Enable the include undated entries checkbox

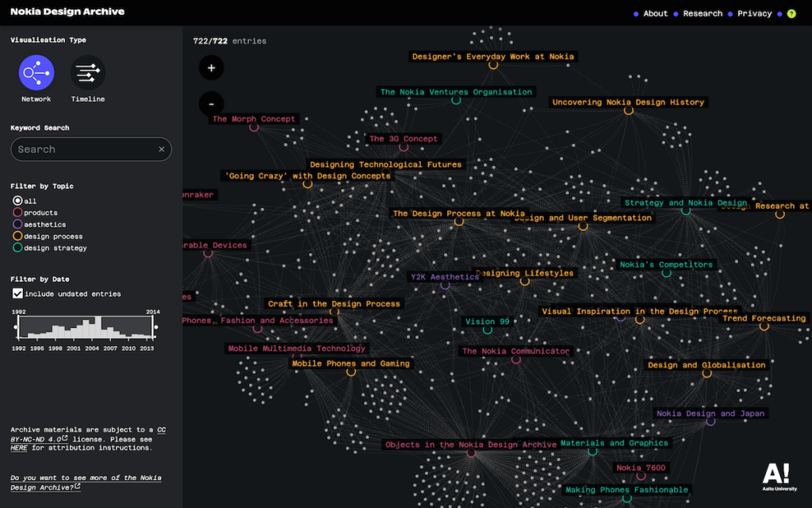19,293
